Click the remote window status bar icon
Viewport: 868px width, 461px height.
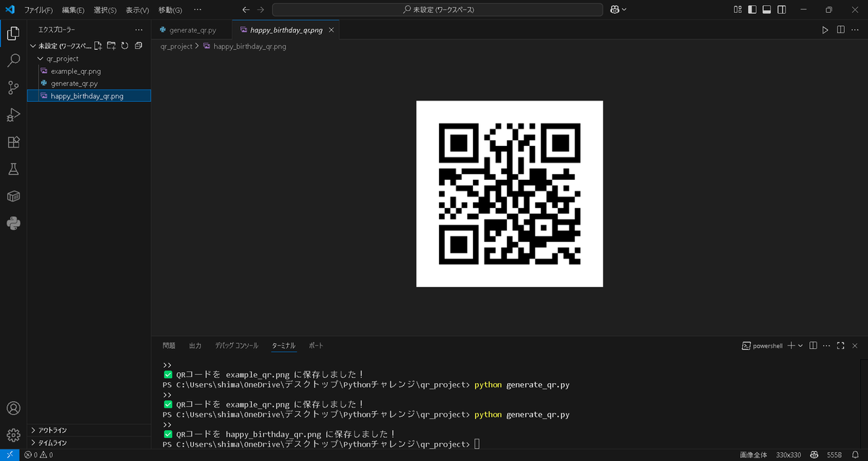tap(10, 455)
